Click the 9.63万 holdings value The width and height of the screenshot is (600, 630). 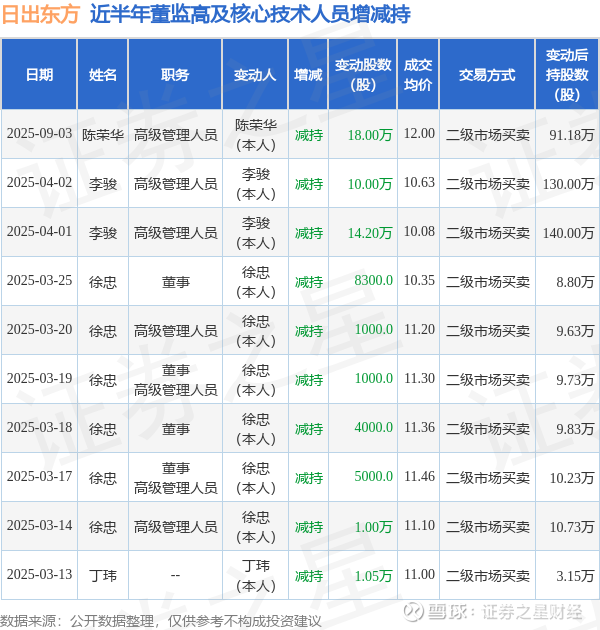(x=575, y=331)
